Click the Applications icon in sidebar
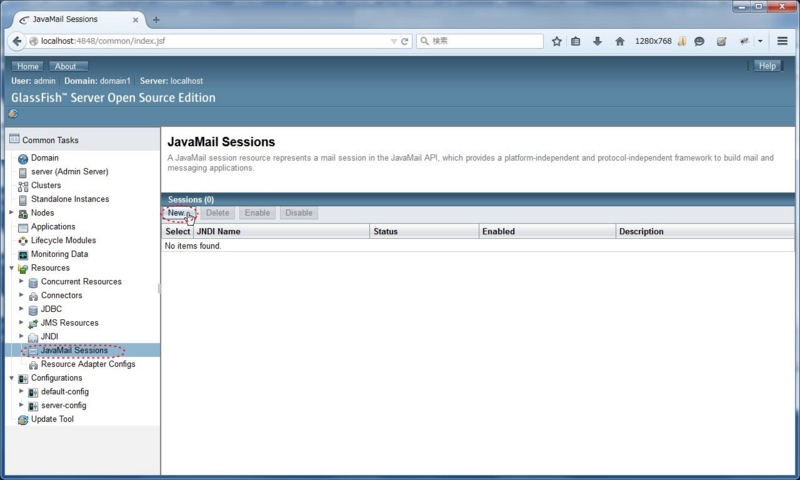The height and width of the screenshot is (480, 800). (22, 228)
